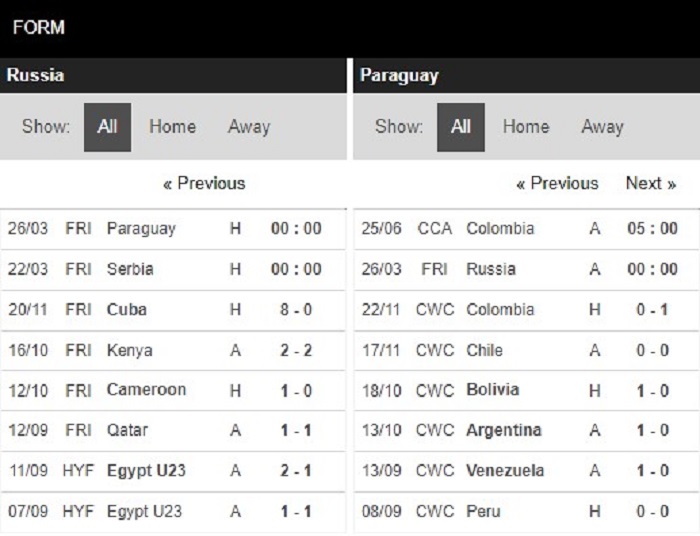Go to Previous page of Paraguay results
The width and height of the screenshot is (700, 536).
557,183
